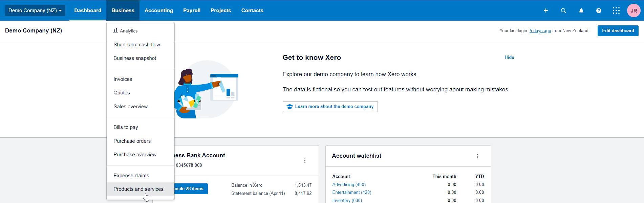Open the search magnifier icon

563,10
